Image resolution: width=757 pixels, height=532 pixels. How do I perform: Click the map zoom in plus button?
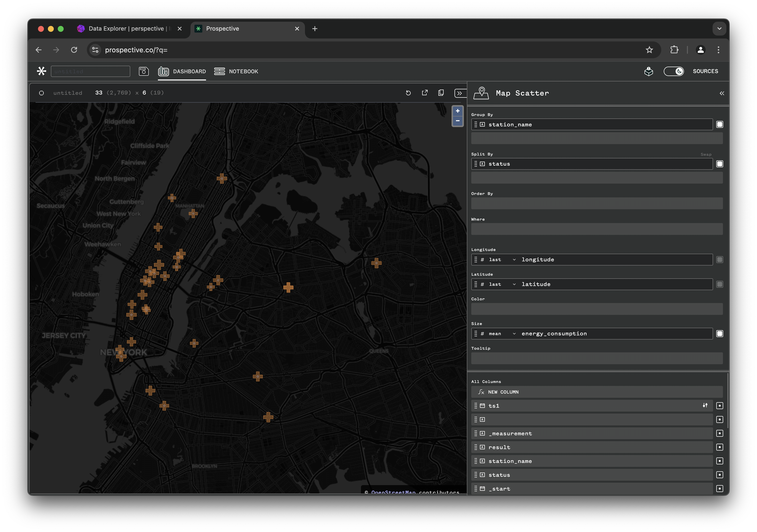click(457, 111)
